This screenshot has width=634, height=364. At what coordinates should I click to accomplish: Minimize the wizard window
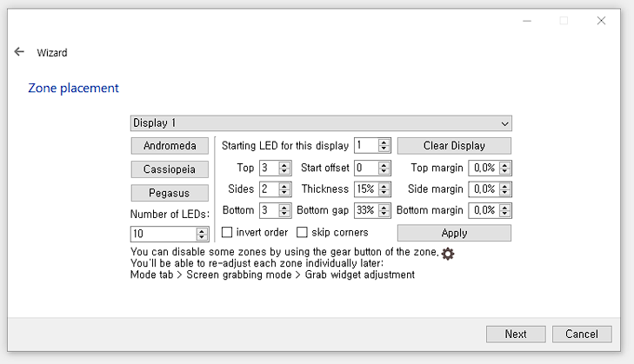527,21
